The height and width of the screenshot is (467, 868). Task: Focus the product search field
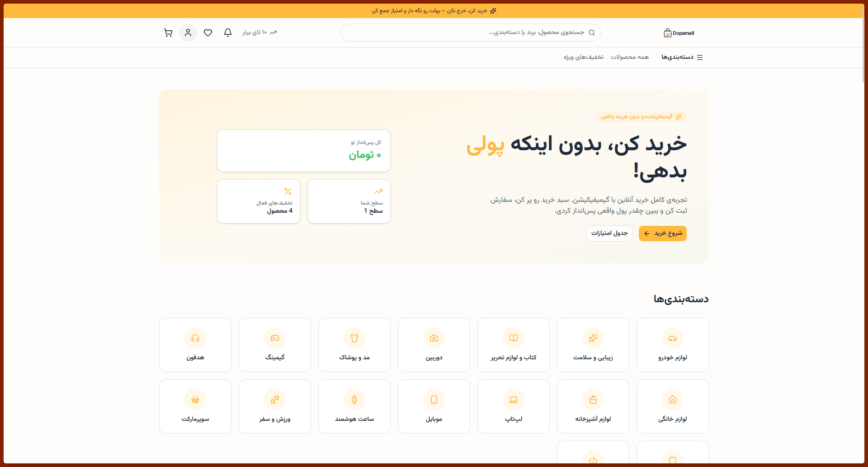pyautogui.click(x=470, y=33)
